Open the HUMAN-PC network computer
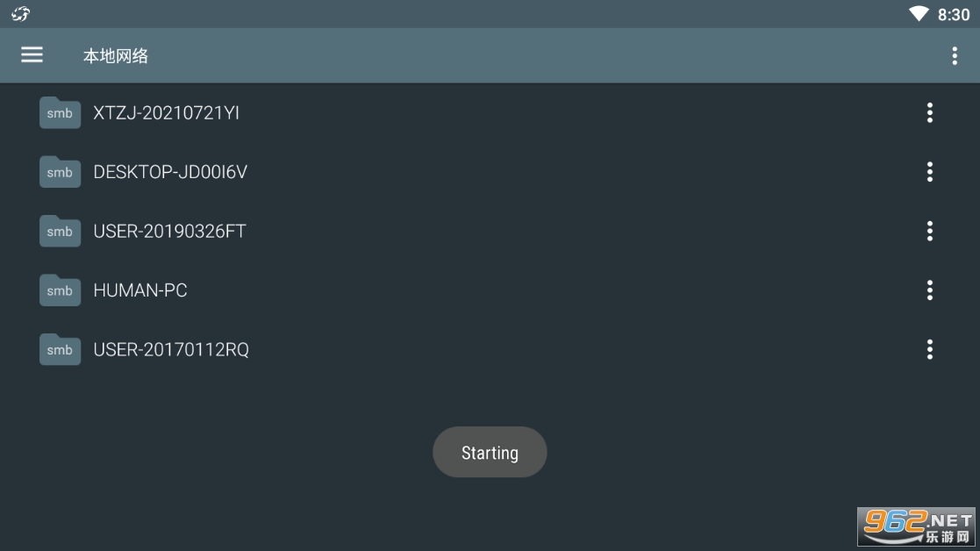Image resolution: width=980 pixels, height=551 pixels. (x=140, y=290)
